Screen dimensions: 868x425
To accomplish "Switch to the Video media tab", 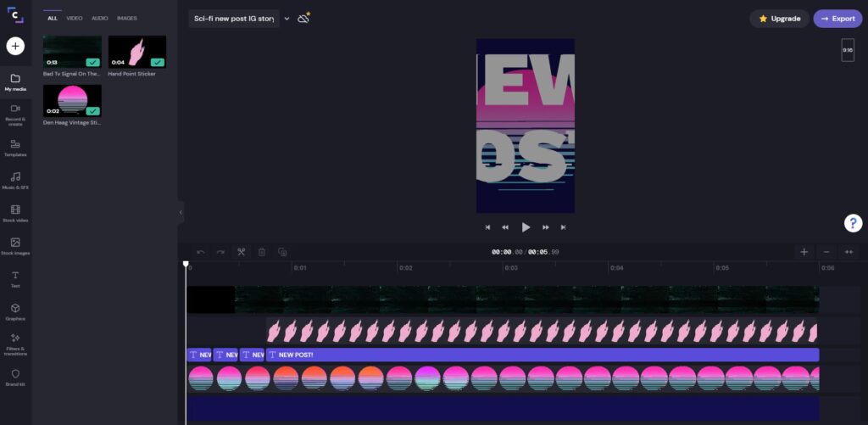I will (75, 18).
